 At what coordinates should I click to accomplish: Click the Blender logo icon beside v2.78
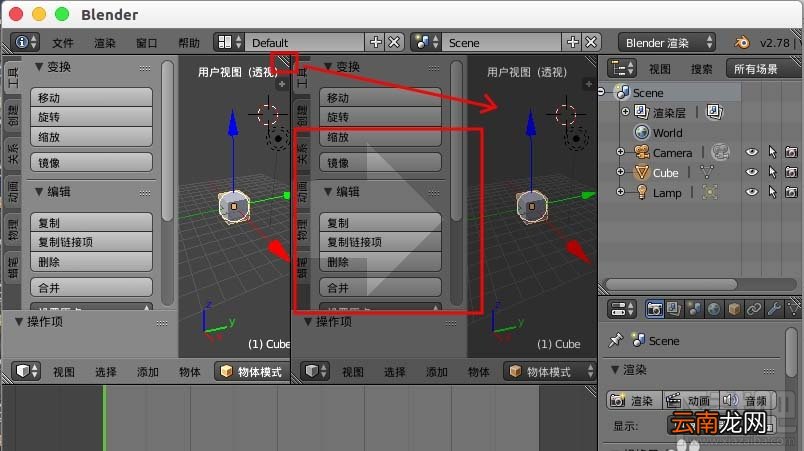click(741, 42)
